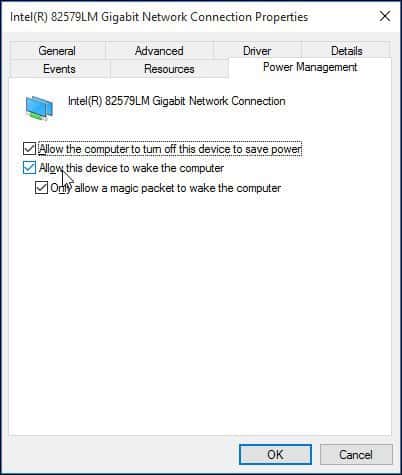Click the 'save power' checkbox label text
Viewport: 402px width, 475px height.
(x=170, y=149)
